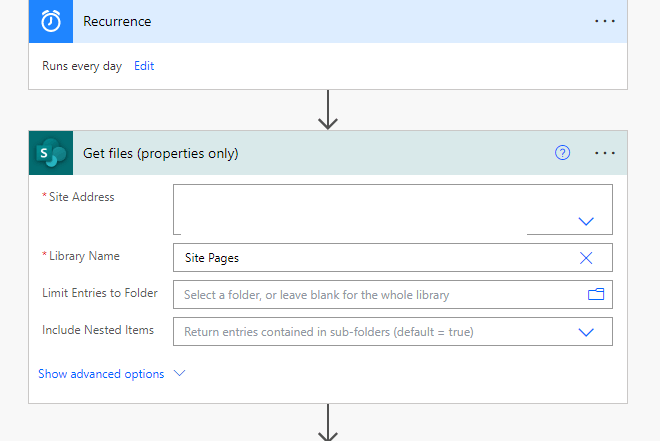Click Show advanced options link
This screenshot has width=660, height=441.
[x=101, y=374]
